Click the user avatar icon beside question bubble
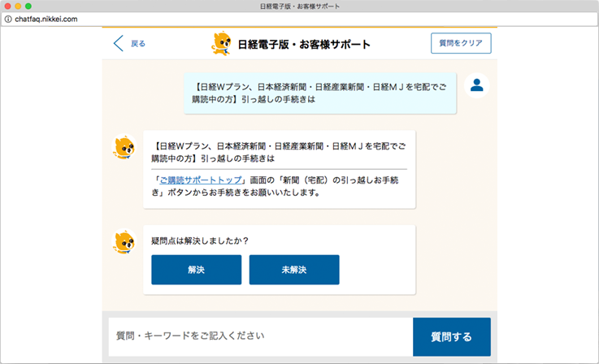Viewport: 599px width, 364px height. 476,85
